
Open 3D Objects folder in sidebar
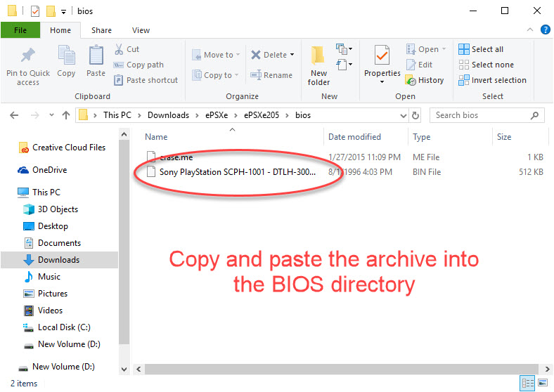[51, 209]
